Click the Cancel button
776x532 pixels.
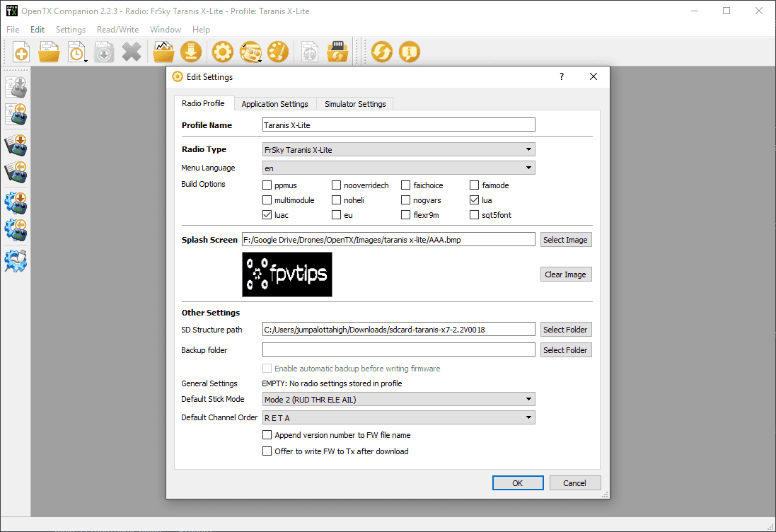coord(574,483)
